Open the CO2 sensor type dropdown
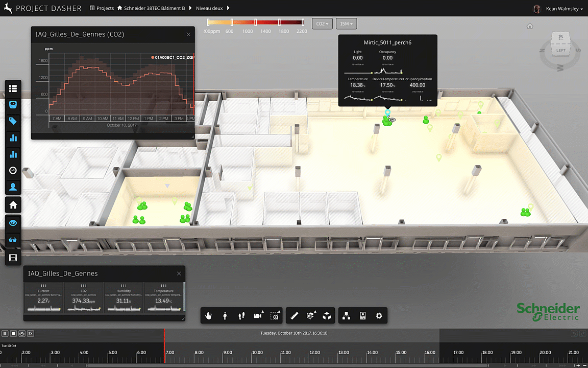 pos(322,24)
